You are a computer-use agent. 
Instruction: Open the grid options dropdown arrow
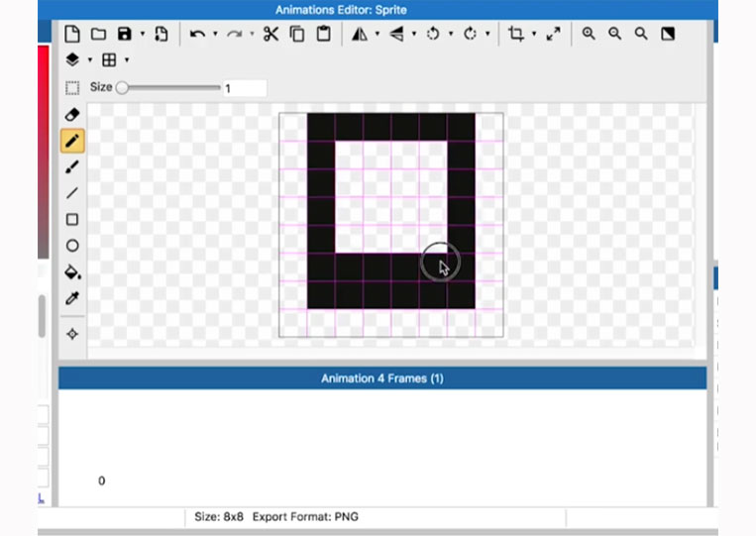tap(127, 59)
